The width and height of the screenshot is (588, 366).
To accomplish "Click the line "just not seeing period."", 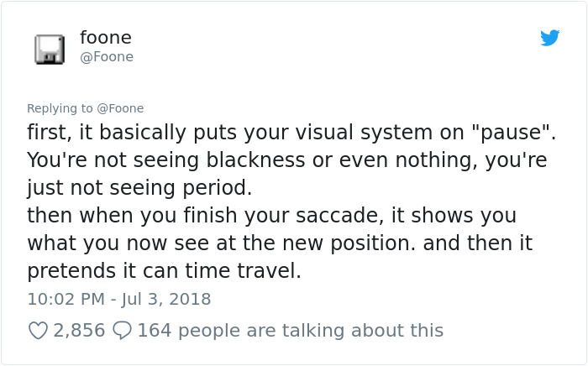I will click(139, 187).
